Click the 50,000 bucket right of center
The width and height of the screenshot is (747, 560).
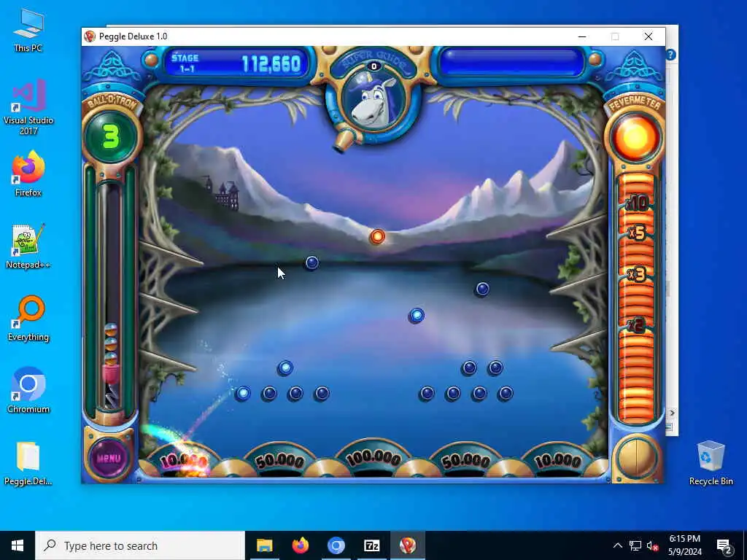point(466,461)
